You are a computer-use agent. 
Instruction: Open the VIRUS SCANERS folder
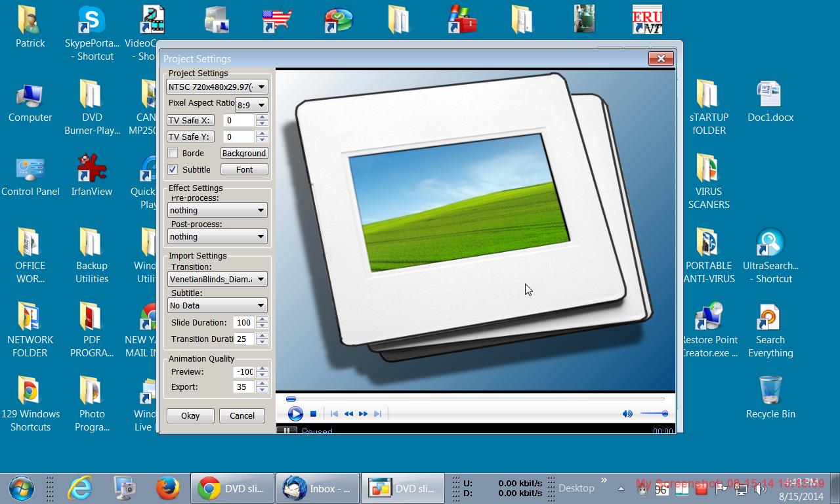pos(709,182)
